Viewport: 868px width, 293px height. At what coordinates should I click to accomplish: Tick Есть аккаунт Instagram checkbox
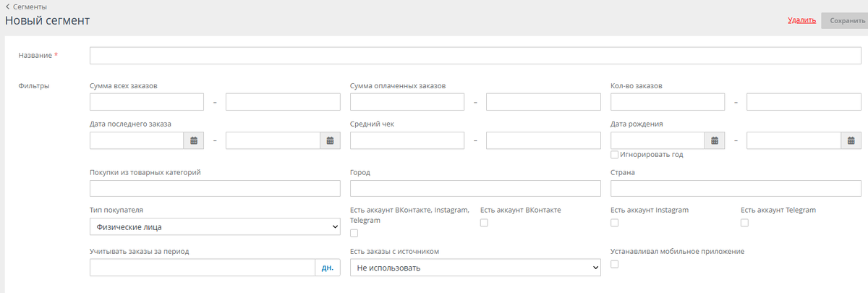point(615,223)
